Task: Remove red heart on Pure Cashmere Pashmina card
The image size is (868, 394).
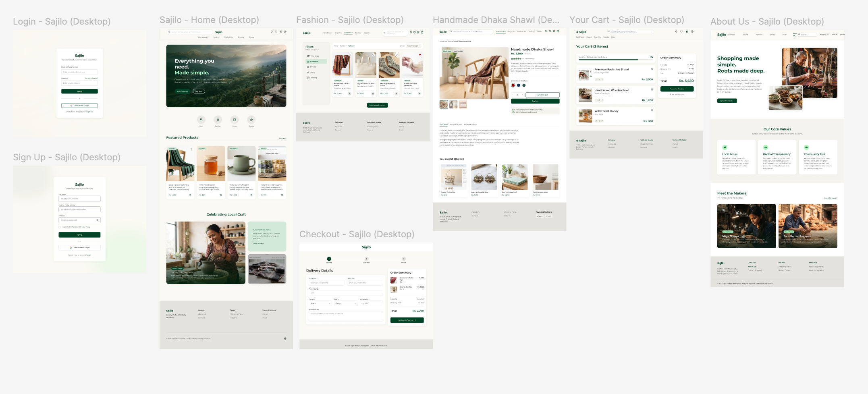Action: coord(419,55)
